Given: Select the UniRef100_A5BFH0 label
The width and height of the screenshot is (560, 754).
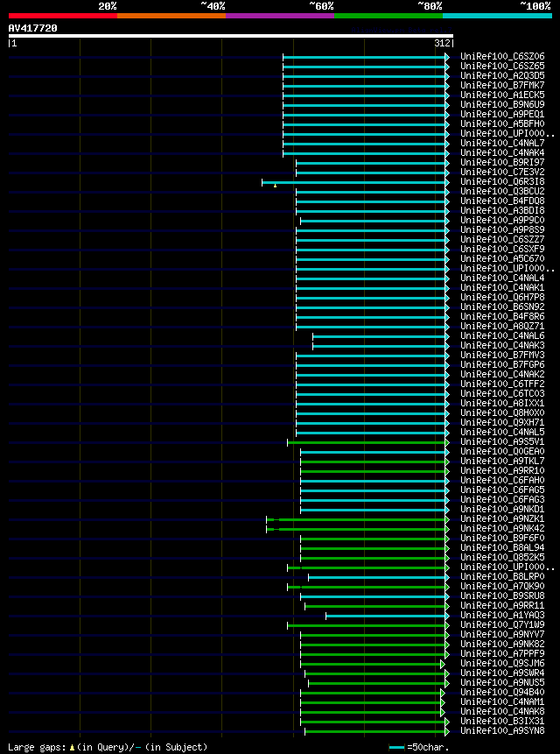Looking at the screenshot, I should (x=502, y=124).
